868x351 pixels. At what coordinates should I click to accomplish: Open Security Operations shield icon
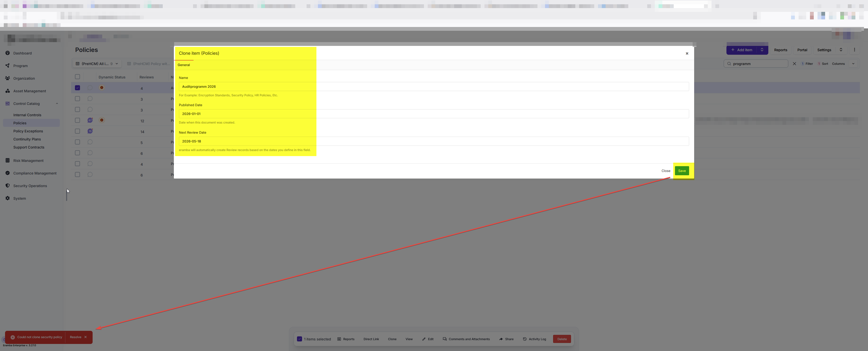(x=7, y=186)
